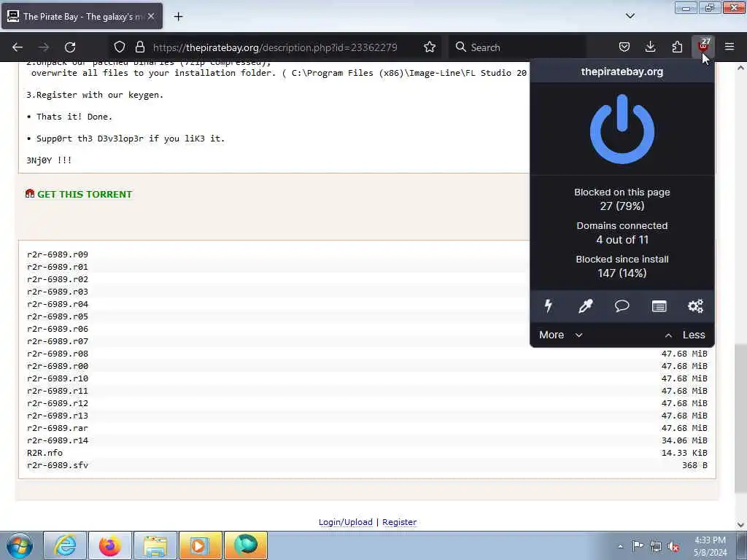The width and height of the screenshot is (747, 560).
Task: Report issue via speech bubble icon
Action: pos(622,306)
